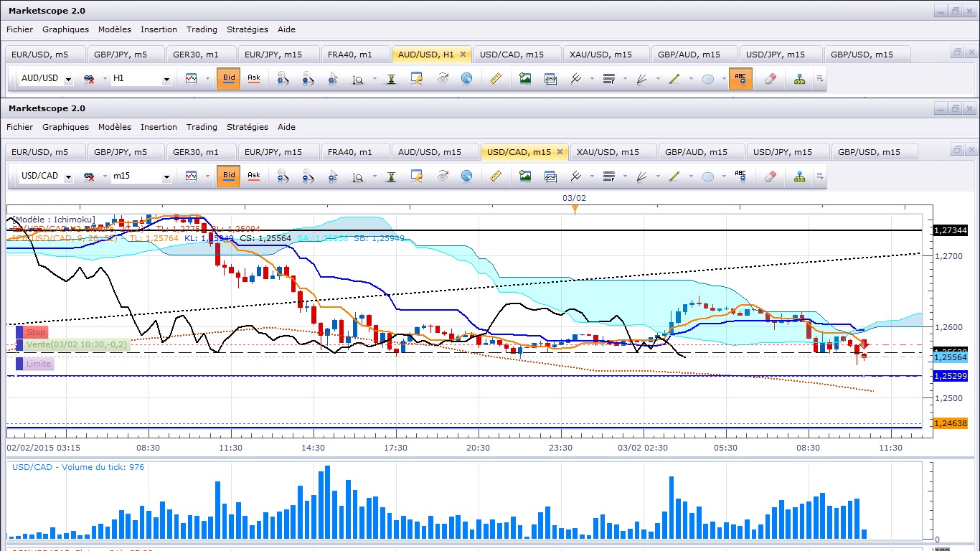Click the orange 1,24638 price label
Screen dimensions: 980x551
coord(951,423)
